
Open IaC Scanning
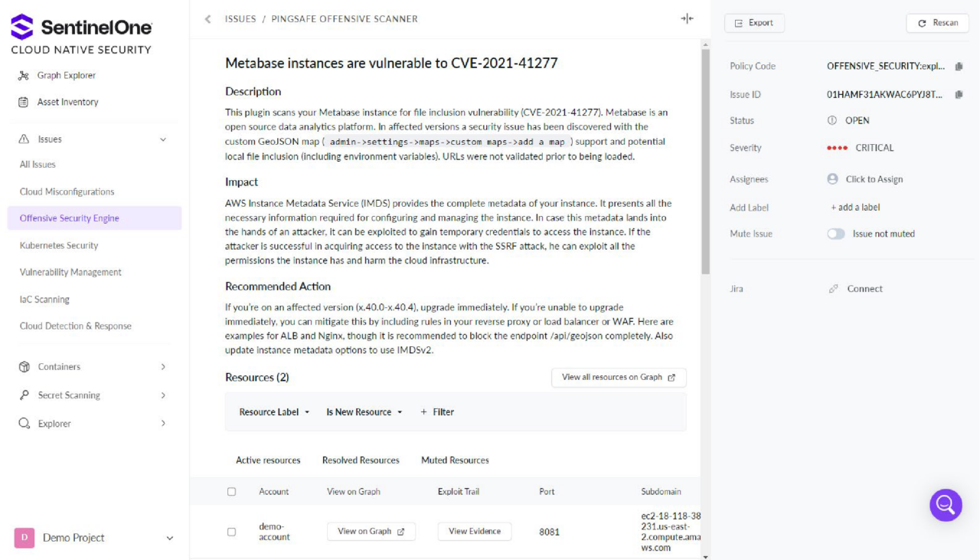coord(44,300)
